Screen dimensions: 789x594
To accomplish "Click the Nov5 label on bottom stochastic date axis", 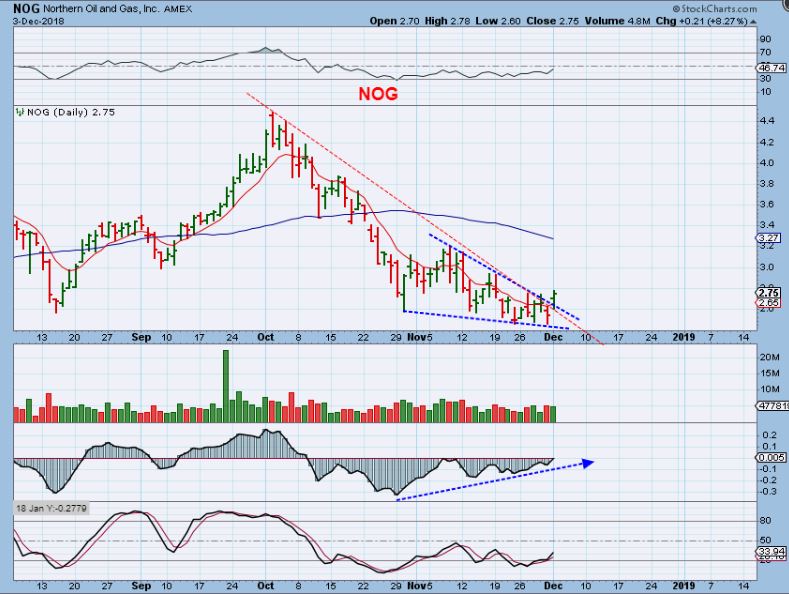I will 420,585.
